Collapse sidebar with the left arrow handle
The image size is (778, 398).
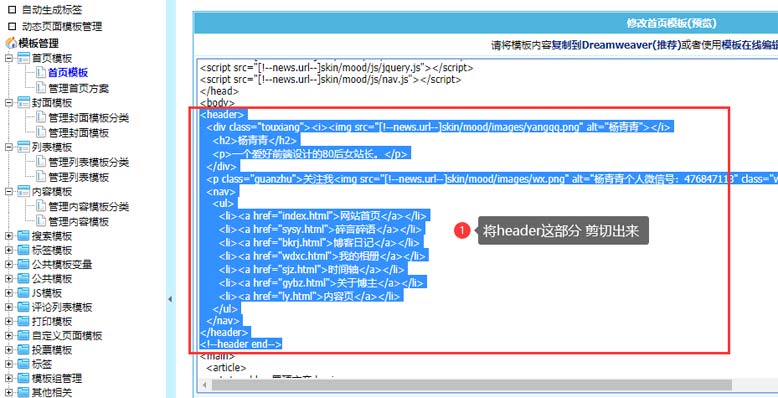tap(170, 299)
